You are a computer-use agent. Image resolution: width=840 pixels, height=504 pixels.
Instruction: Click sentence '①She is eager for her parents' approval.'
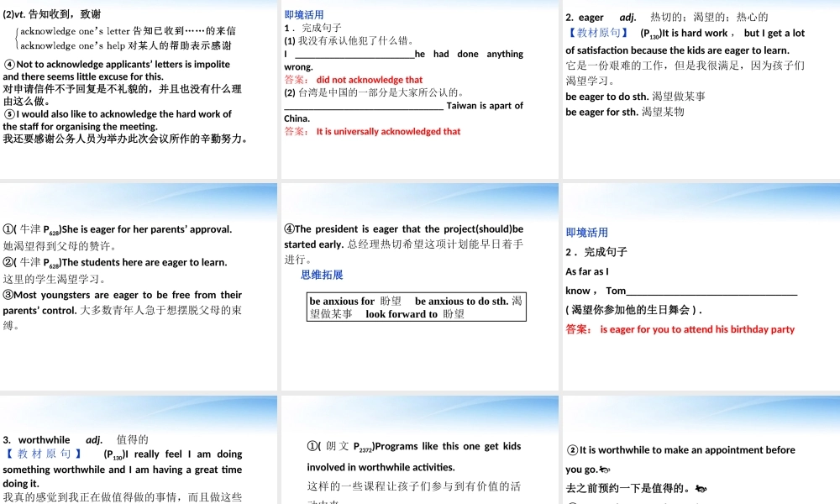coord(118,230)
